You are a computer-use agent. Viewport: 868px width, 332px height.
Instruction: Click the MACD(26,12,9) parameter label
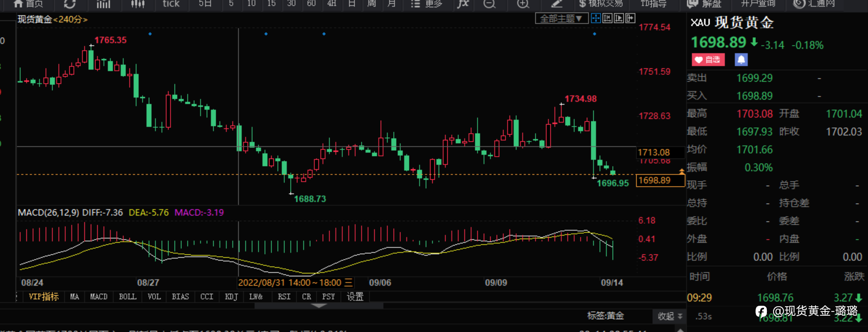48,213
